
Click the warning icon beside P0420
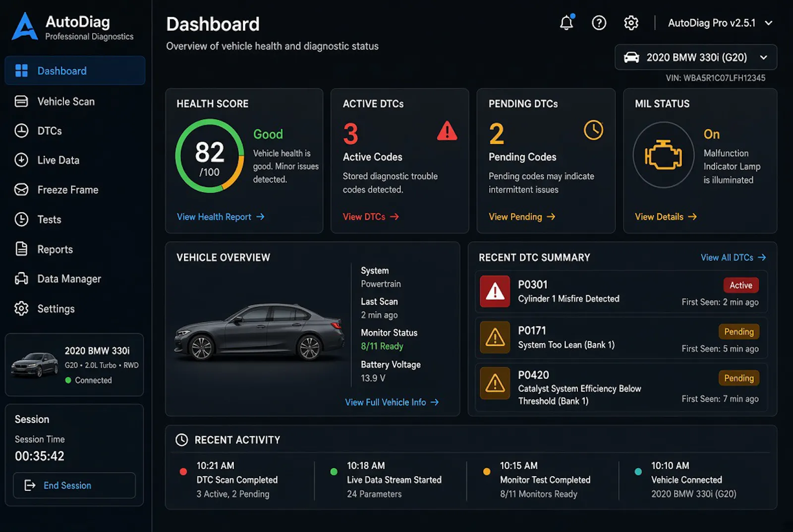tap(495, 383)
